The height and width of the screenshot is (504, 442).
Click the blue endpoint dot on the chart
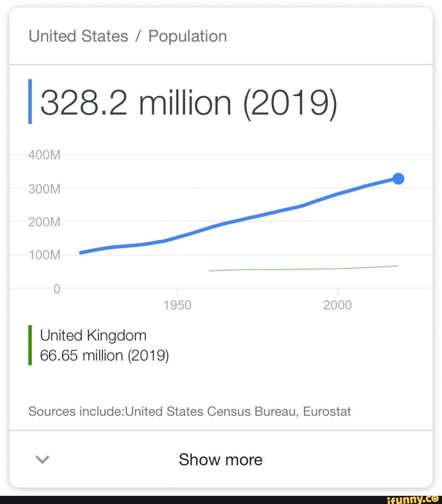point(398,179)
